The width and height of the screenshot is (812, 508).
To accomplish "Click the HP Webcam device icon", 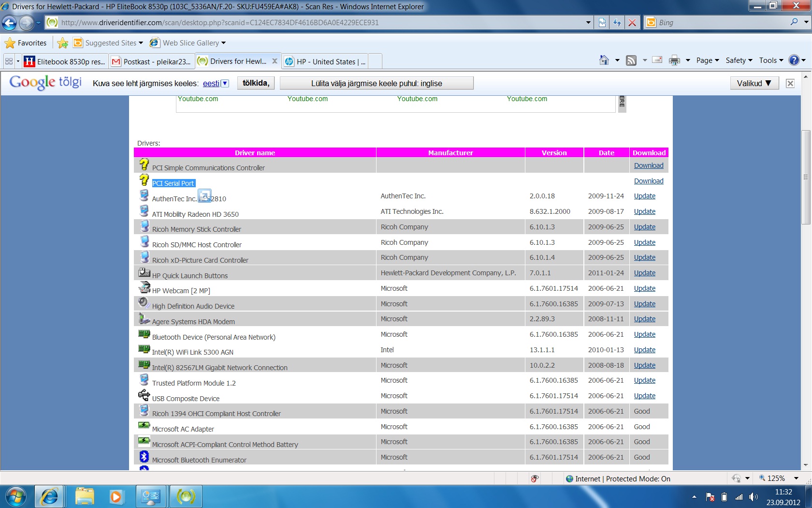I will pos(144,287).
